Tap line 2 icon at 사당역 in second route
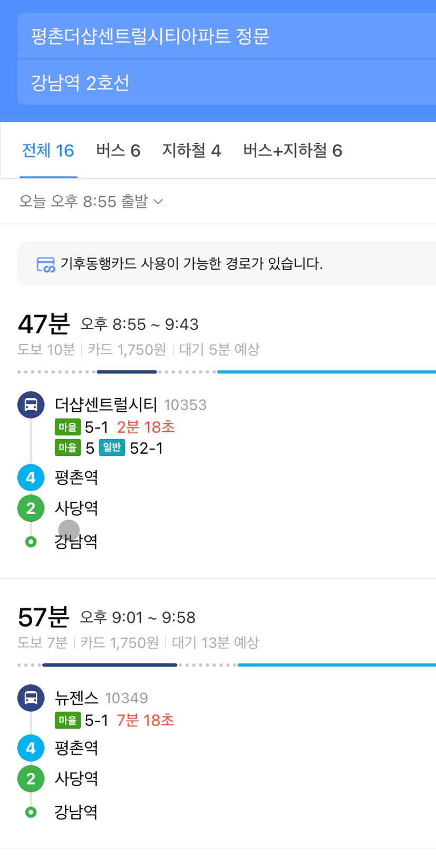This screenshot has height=868, width=436. 31,778
